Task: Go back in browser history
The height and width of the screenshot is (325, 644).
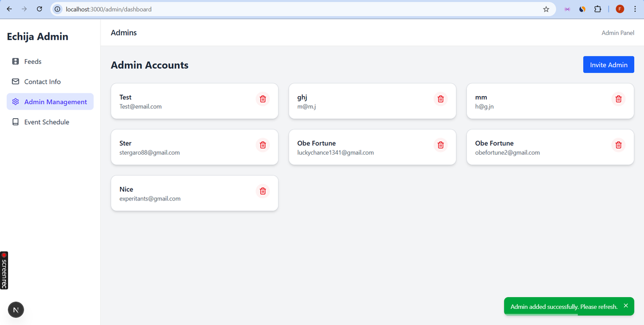Action: pyautogui.click(x=9, y=9)
